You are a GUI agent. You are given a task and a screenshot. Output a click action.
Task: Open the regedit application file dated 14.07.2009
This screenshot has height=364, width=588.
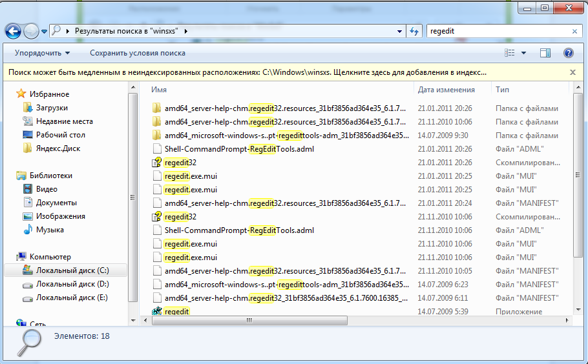pos(177,312)
